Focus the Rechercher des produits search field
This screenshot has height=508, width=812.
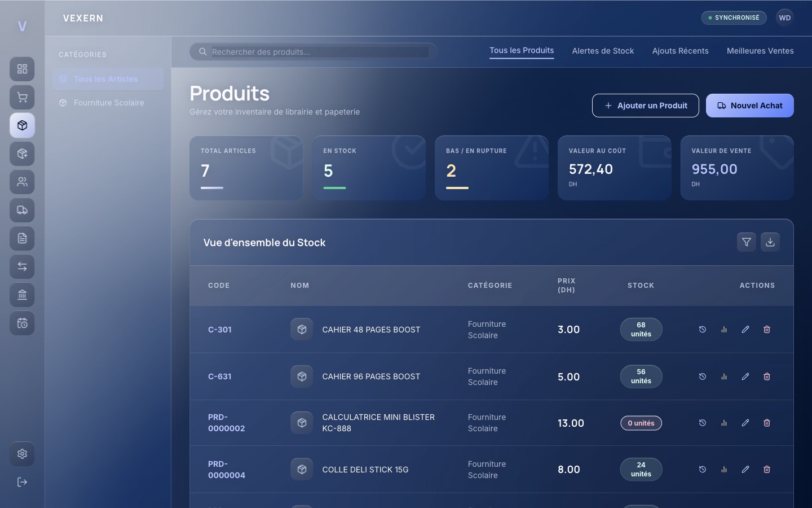[x=314, y=52]
